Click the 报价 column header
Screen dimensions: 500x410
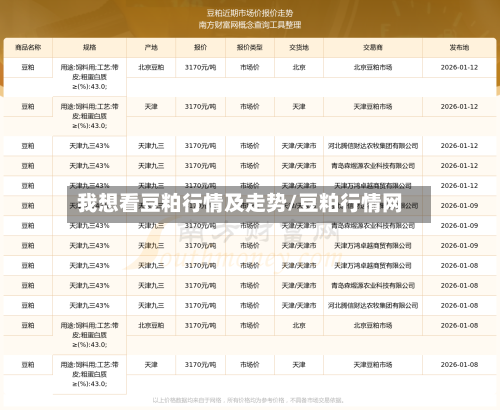click(200, 48)
